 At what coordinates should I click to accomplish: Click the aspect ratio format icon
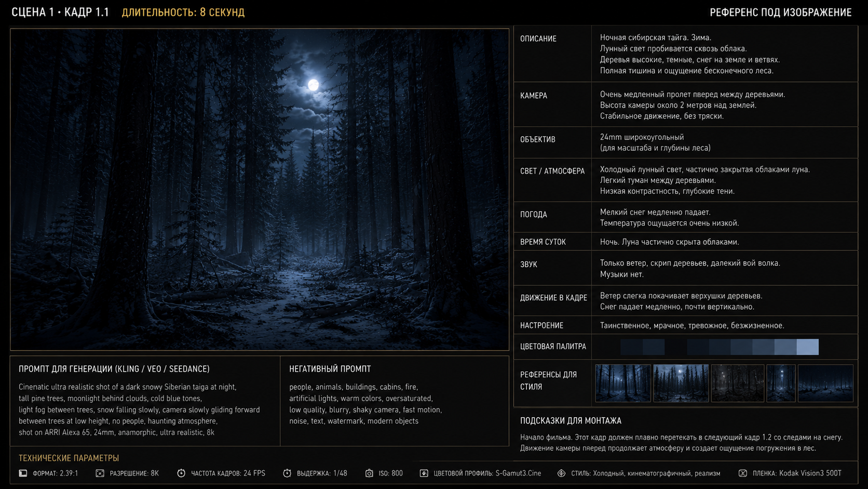(x=23, y=473)
